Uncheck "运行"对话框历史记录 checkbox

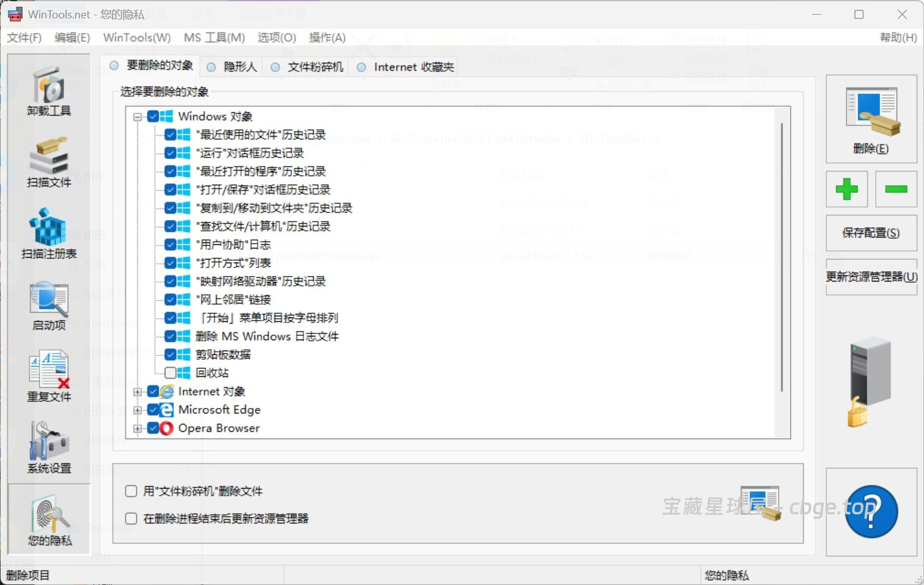[x=170, y=153]
